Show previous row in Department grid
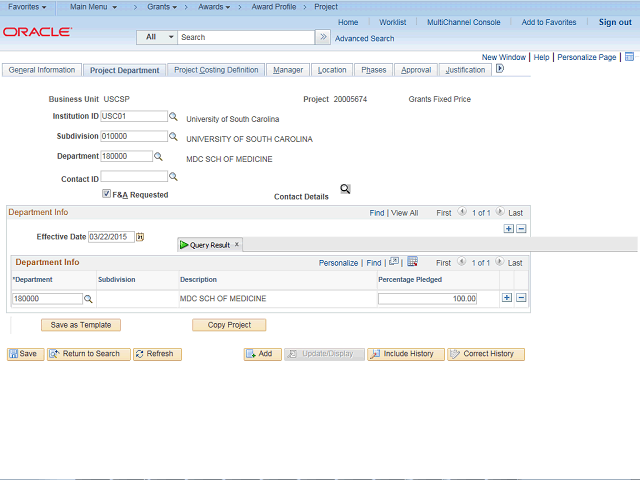The height and width of the screenshot is (480, 640). click(461, 262)
